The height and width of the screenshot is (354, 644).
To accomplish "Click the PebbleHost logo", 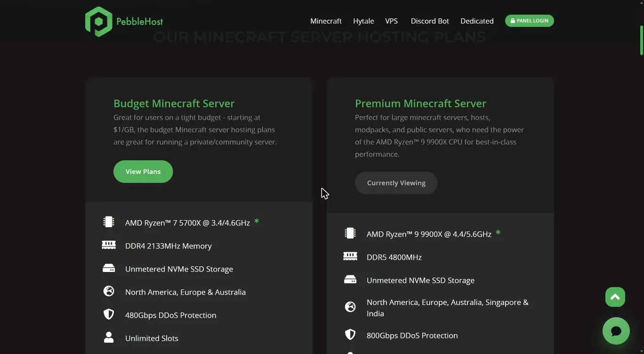I will pos(124,22).
